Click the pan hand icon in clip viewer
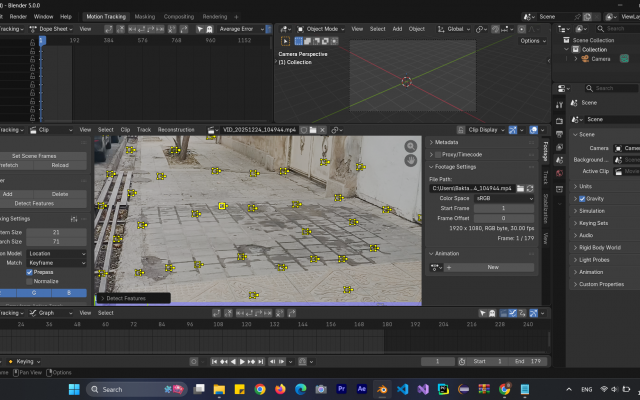 [x=410, y=160]
